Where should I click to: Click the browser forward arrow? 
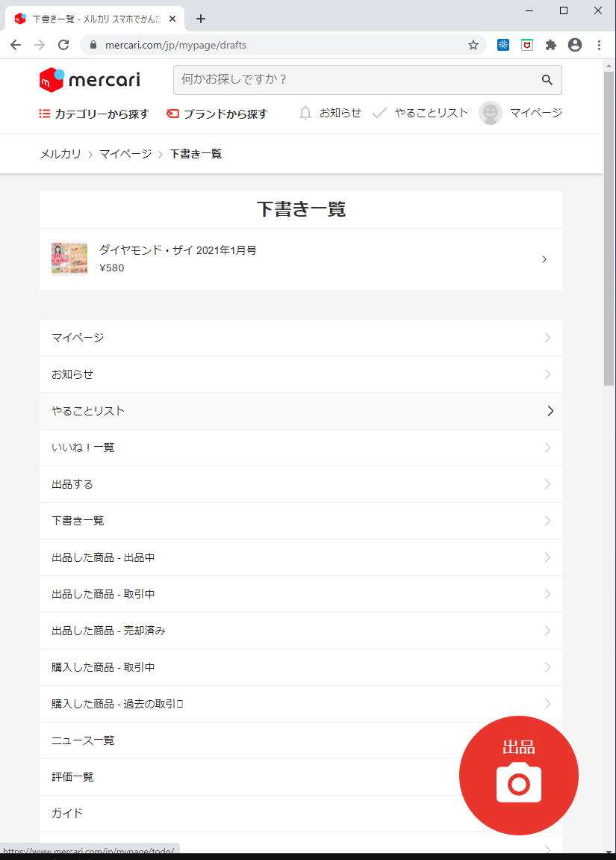click(40, 45)
